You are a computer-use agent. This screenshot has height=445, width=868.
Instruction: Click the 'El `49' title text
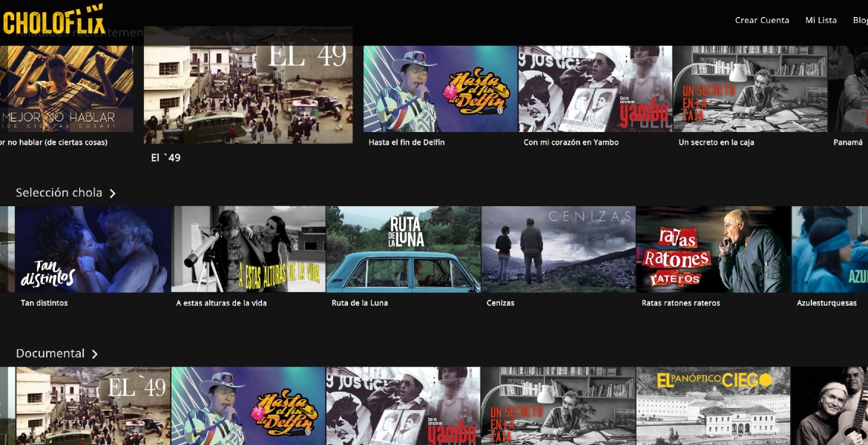click(x=165, y=158)
